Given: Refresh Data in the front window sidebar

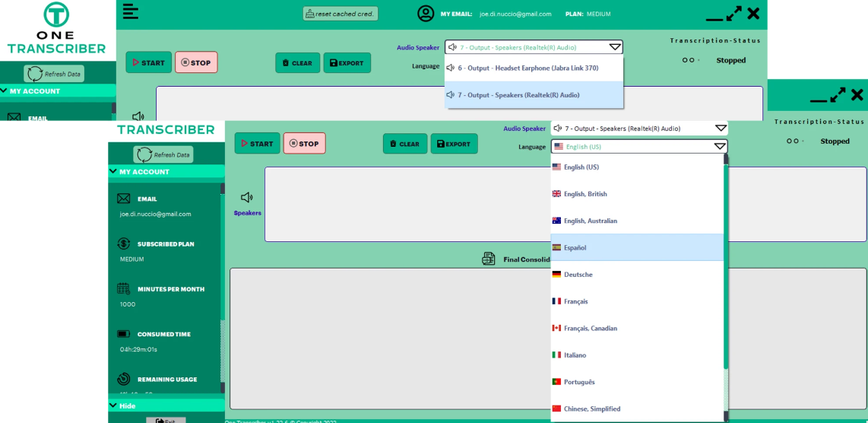Looking at the screenshot, I should click(x=163, y=154).
